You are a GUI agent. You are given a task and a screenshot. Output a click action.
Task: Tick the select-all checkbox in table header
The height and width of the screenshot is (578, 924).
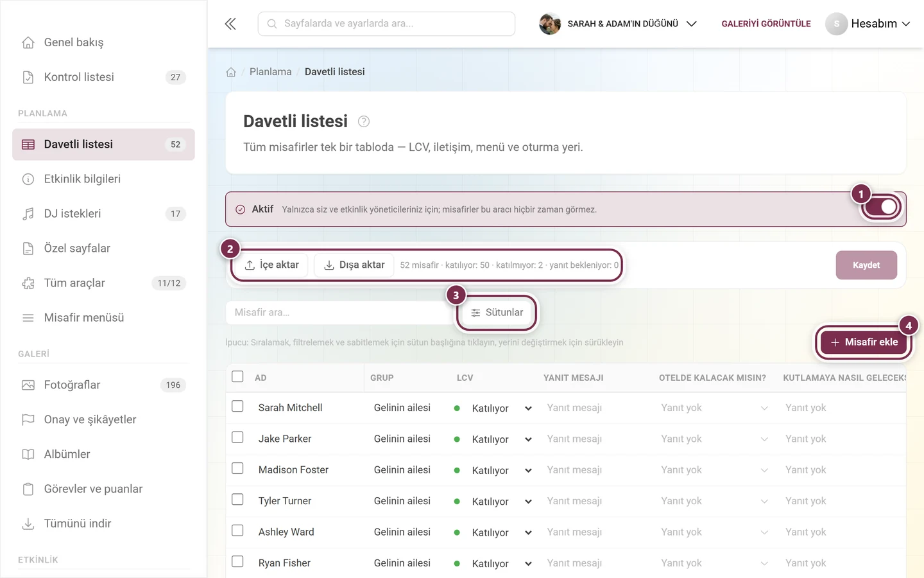[x=237, y=376]
